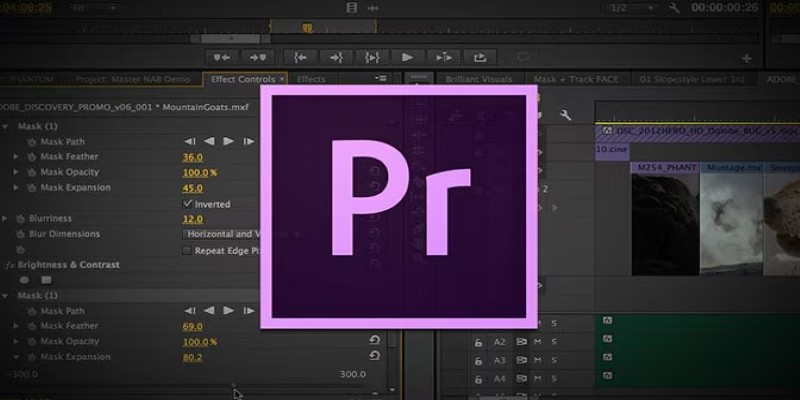Track second mask backward
The height and width of the screenshot is (400, 800).
coord(209,310)
